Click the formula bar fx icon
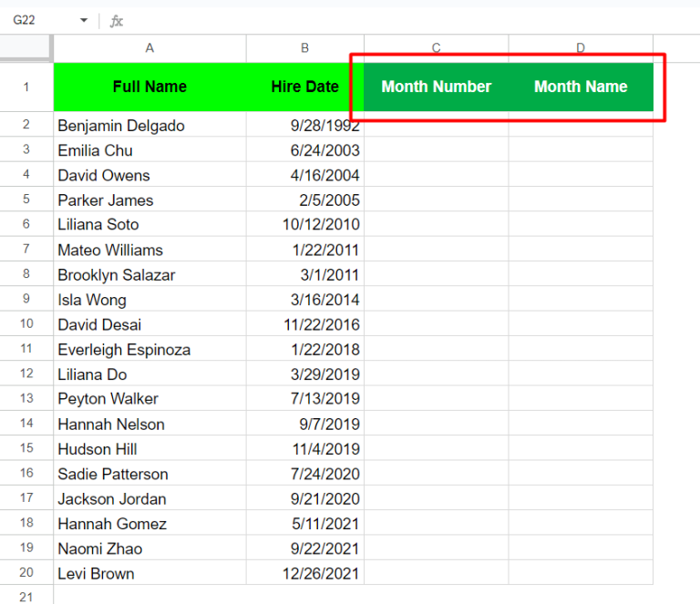700x604 pixels. tap(117, 21)
